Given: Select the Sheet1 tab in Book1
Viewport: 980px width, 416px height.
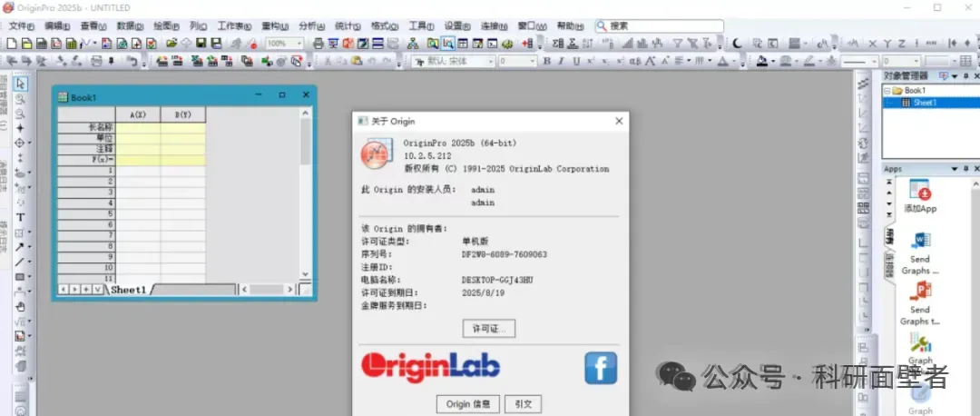Looking at the screenshot, I should 128,290.
